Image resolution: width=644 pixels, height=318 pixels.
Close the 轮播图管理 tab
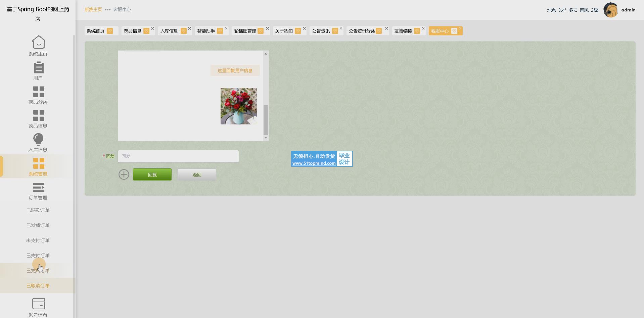267,28
